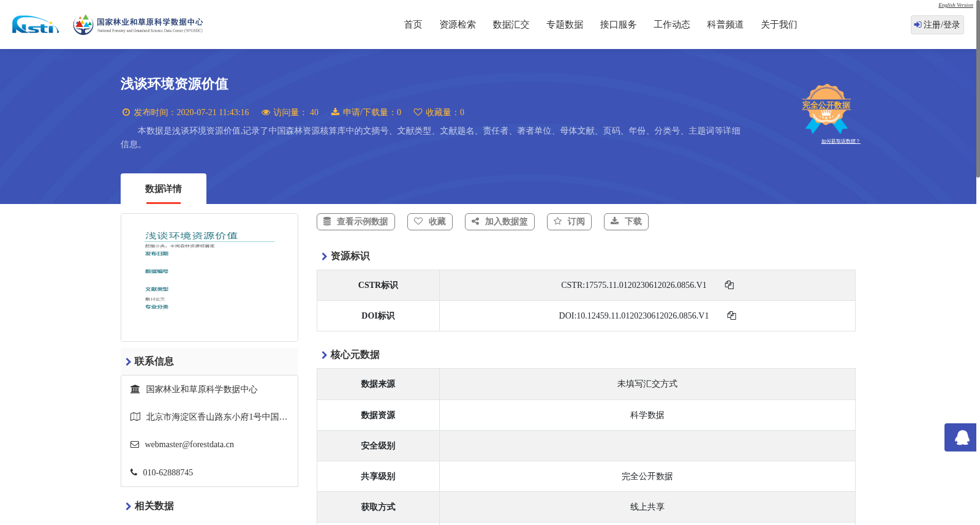Open the 关于我们 menu item
The image size is (980, 525).
click(x=779, y=25)
